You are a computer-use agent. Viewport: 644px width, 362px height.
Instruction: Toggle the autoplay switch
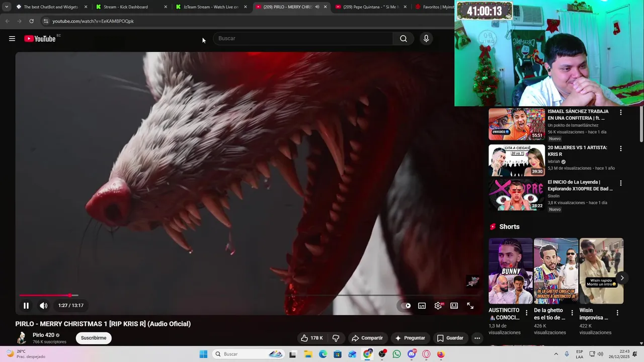pyautogui.click(x=405, y=305)
